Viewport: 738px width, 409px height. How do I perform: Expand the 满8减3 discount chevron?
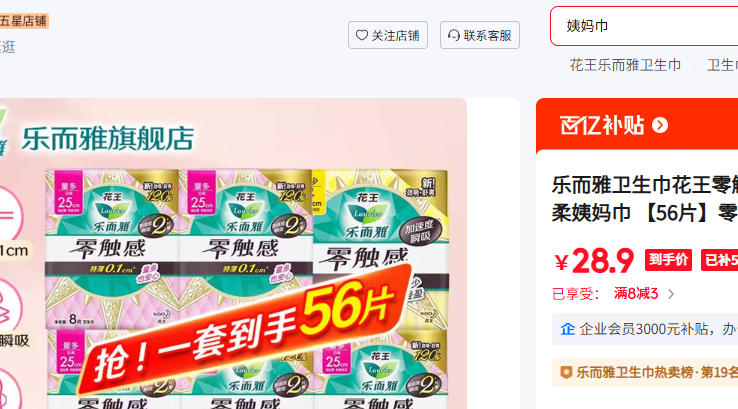(x=671, y=294)
